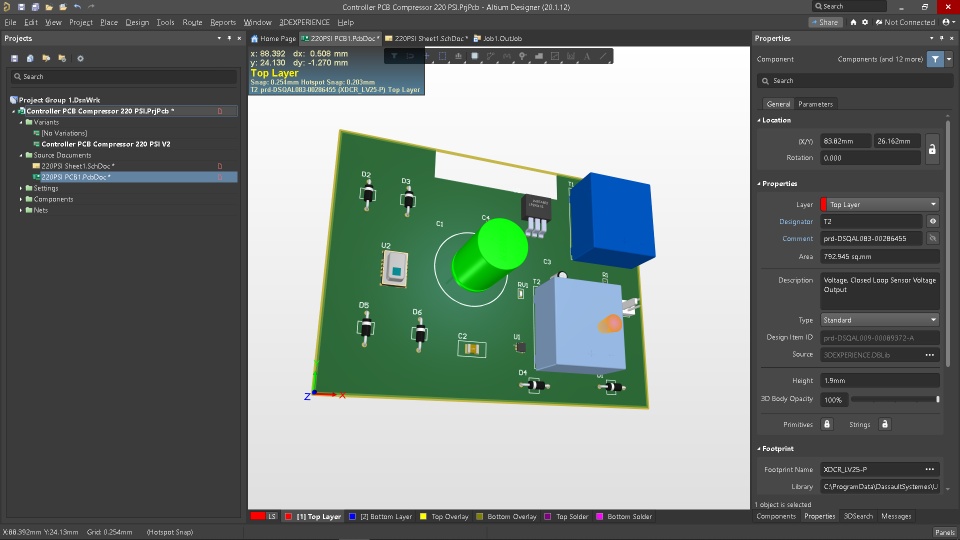Open the Route menu
This screenshot has width=960, height=540.
pos(192,22)
